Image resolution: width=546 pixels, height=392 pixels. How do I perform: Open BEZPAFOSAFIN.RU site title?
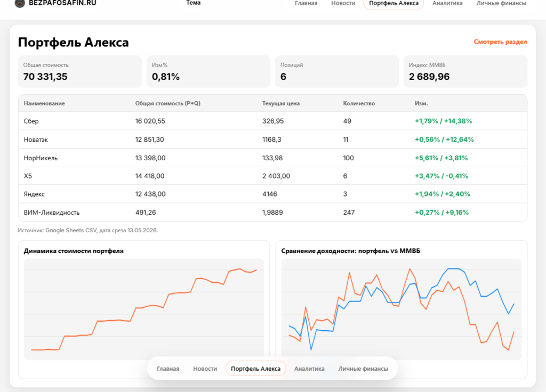62,3
